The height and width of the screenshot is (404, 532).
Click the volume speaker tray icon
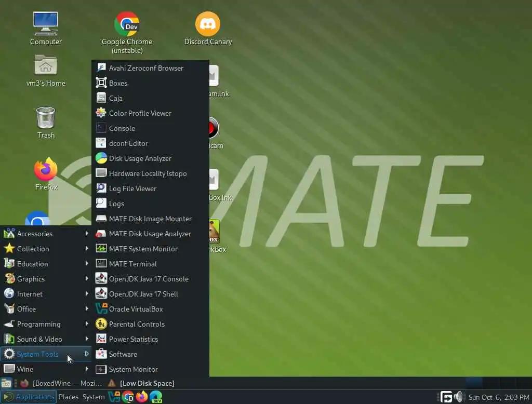click(x=459, y=397)
